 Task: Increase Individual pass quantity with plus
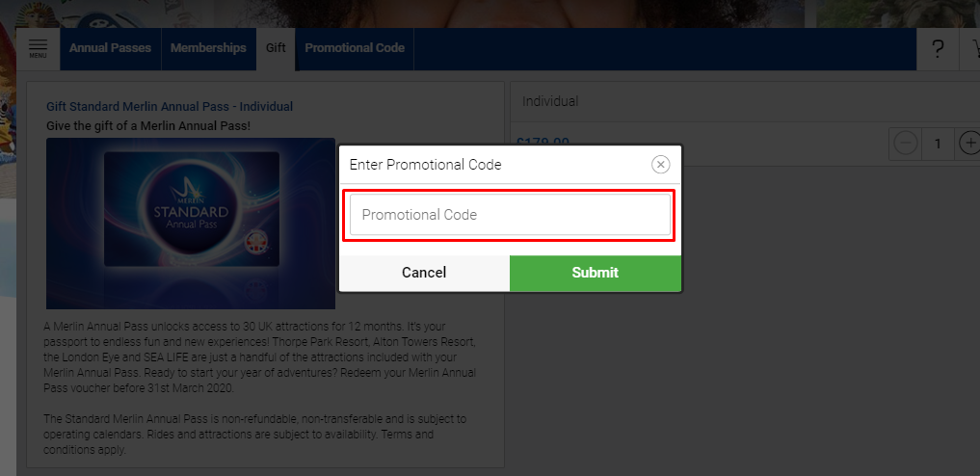969,144
